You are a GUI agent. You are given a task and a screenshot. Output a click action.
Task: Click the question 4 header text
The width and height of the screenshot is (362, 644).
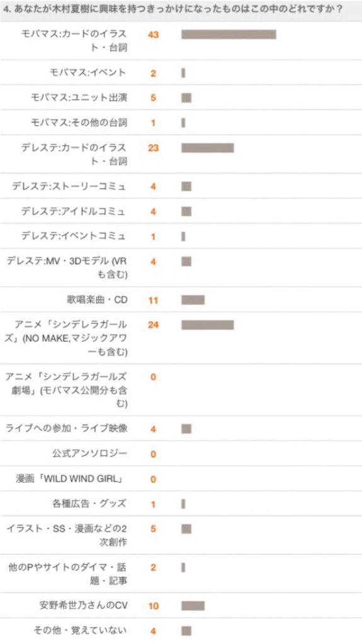tap(173, 9)
